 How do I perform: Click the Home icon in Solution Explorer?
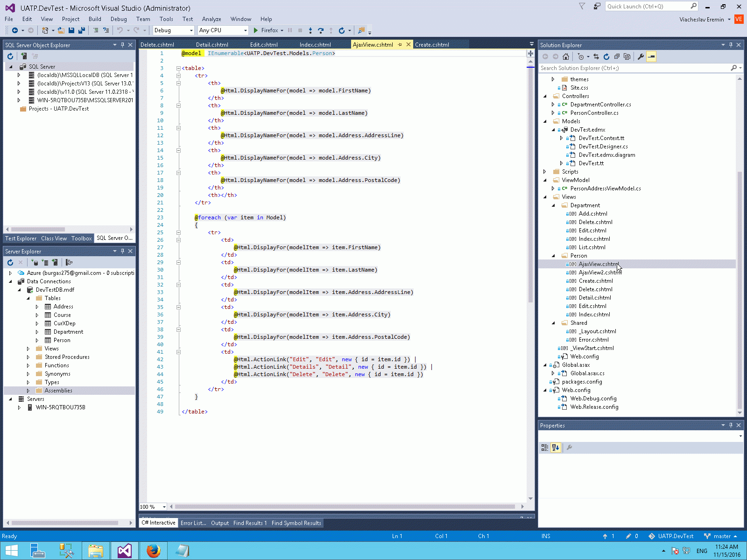566,56
